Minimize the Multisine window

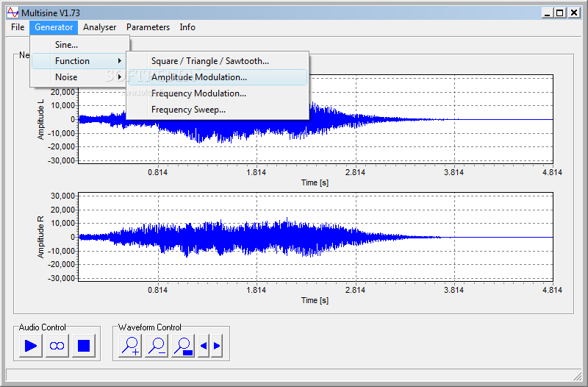click(547, 13)
